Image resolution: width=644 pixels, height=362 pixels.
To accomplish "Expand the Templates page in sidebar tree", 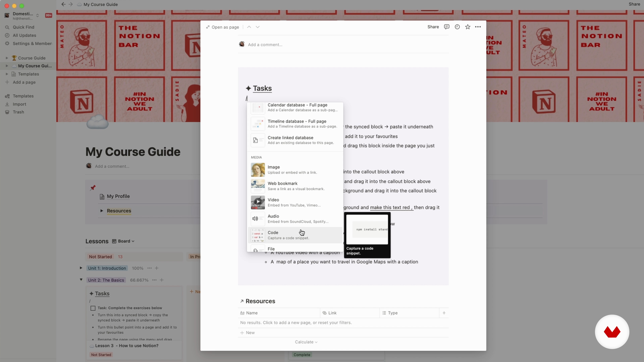I will [x=7, y=74].
